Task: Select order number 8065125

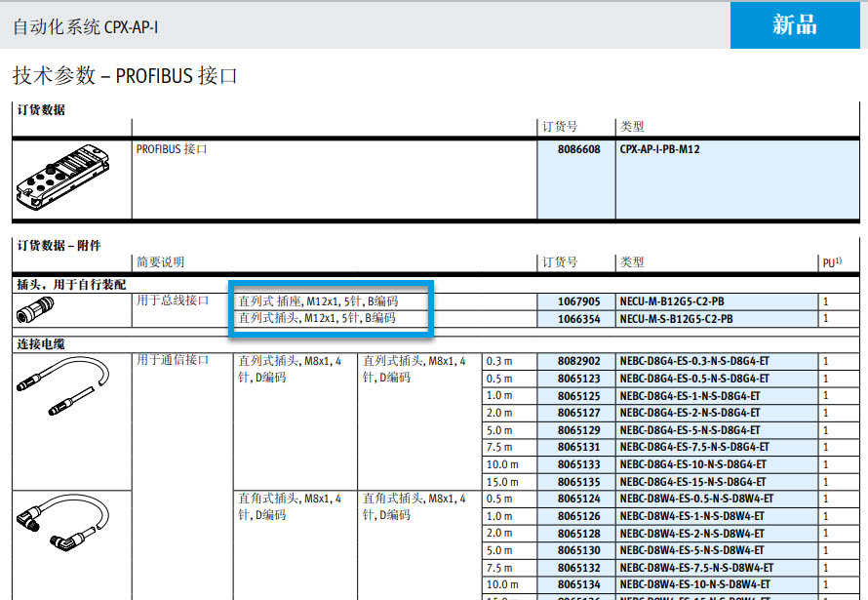Action: [x=578, y=396]
